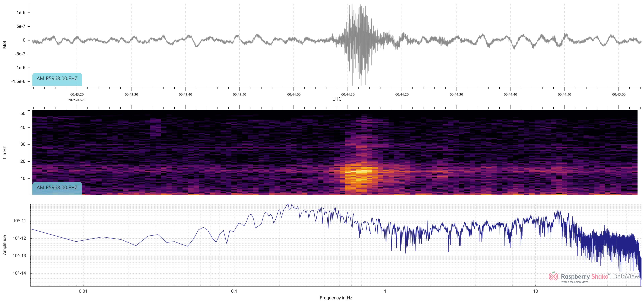Image resolution: width=644 pixels, height=303 pixels.
Task: Click the 50 Hz spectrogram axis label
Action: [23, 113]
